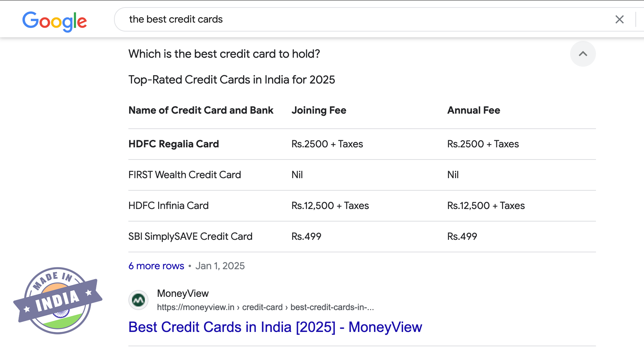Image resolution: width=644 pixels, height=347 pixels.
Task: Click Which is the best credit card question
Action: click(x=224, y=54)
